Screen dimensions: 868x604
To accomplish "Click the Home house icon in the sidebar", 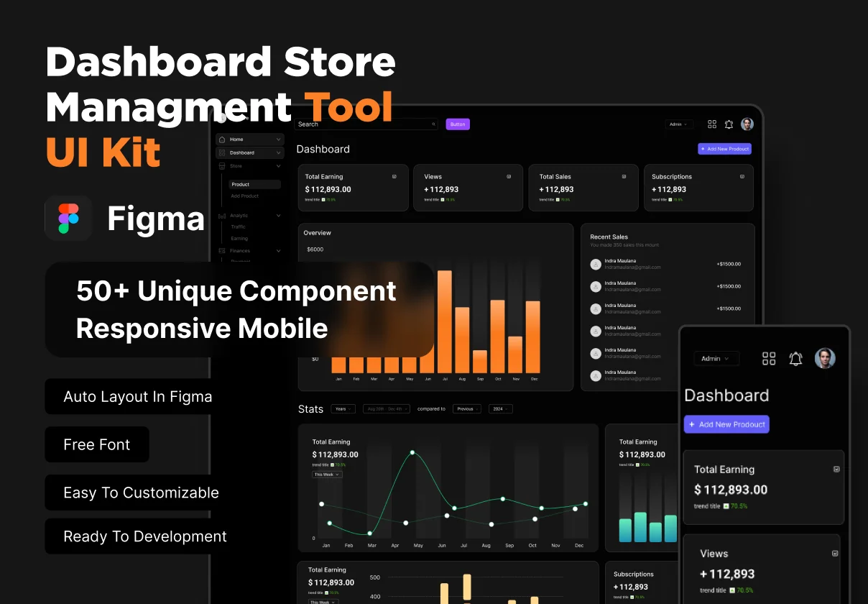I will 222,139.
